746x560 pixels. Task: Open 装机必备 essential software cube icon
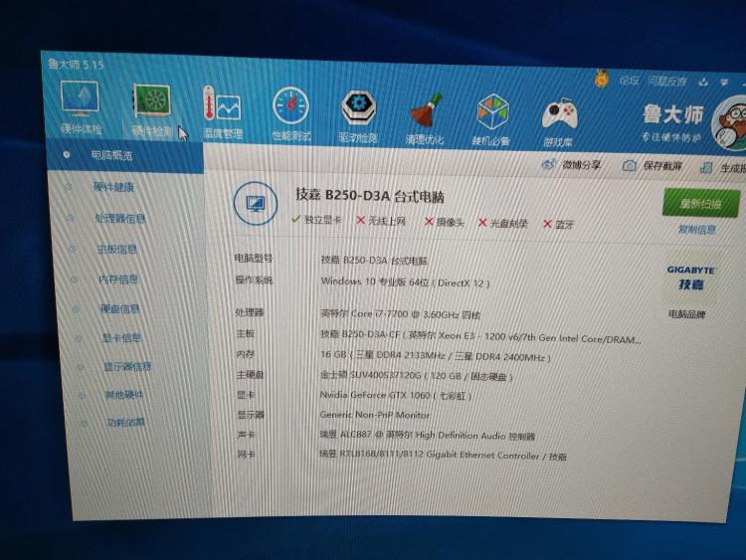[491, 120]
